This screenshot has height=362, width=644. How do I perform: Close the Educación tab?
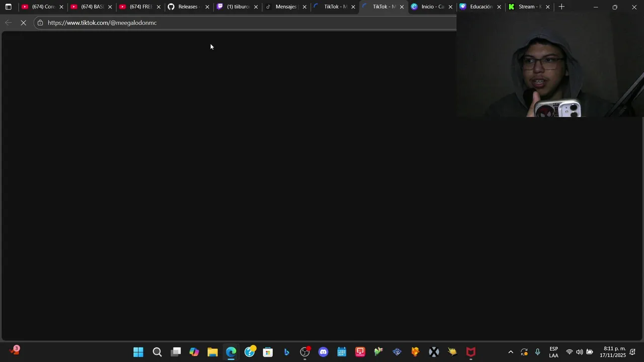point(499,7)
